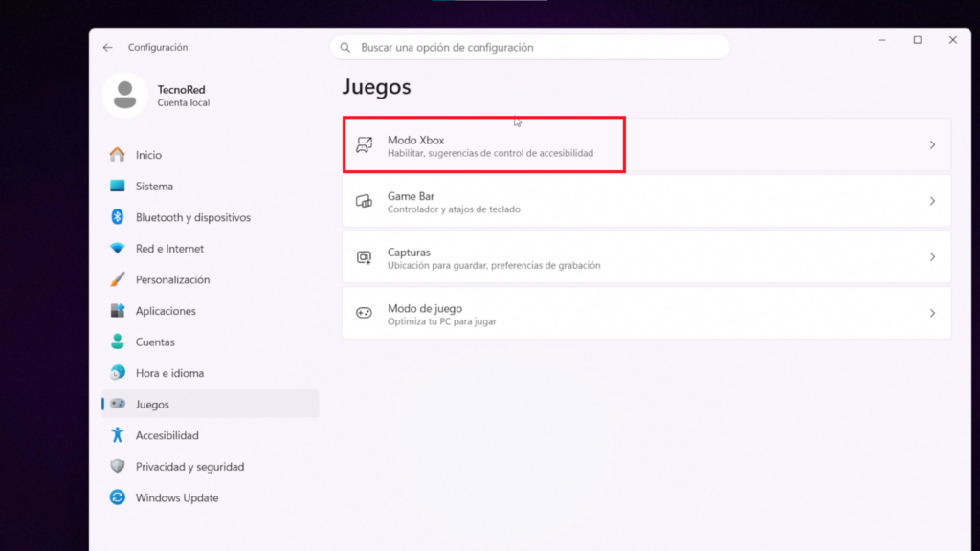Click 'Ubicación para guardar, preferencias de grabación' text

coord(494,266)
